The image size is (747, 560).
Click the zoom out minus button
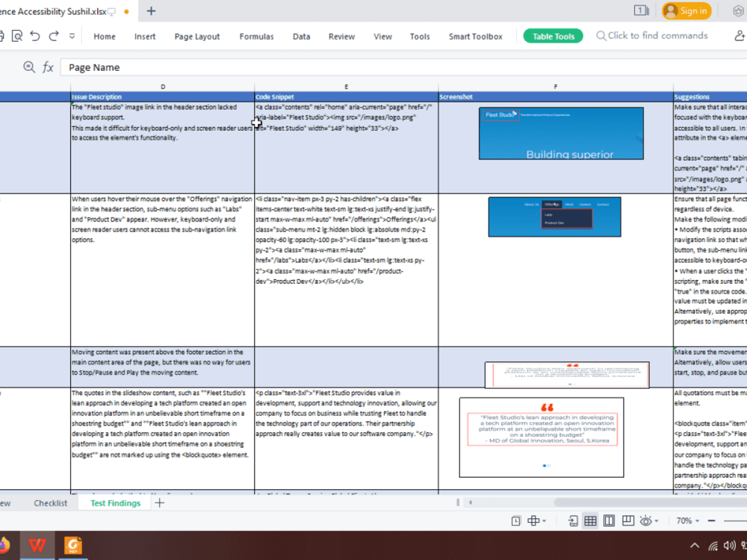711,521
